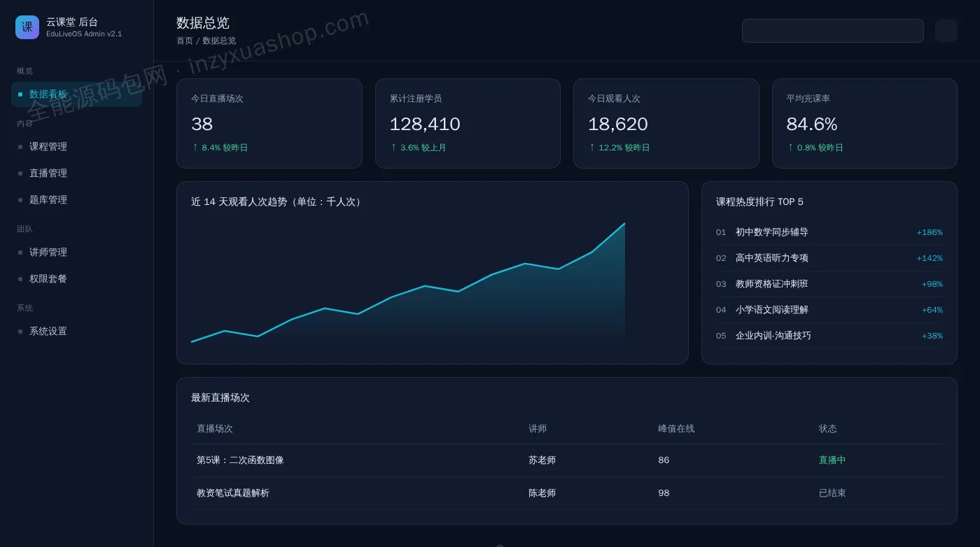Select the 累计注册学员 stat card

click(x=468, y=123)
